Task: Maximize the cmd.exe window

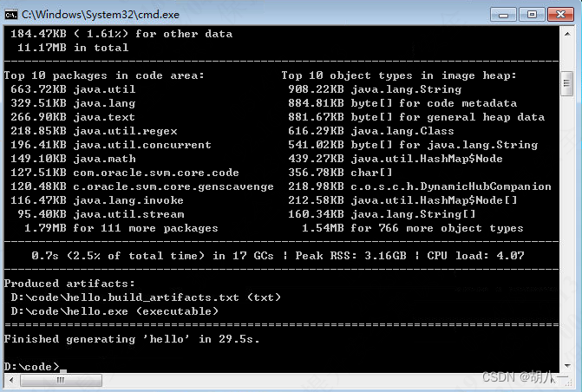Action: click(532, 15)
